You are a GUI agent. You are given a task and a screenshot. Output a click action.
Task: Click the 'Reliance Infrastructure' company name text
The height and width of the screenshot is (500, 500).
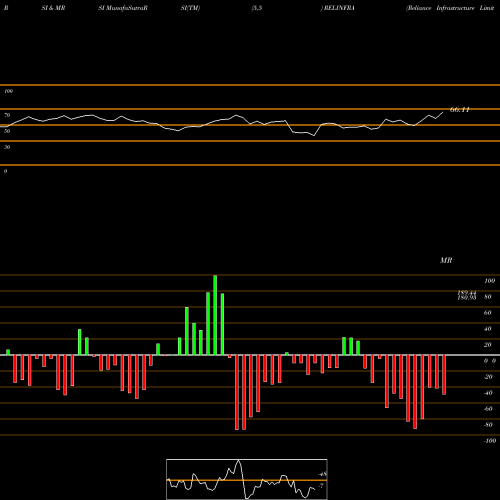click(440, 8)
